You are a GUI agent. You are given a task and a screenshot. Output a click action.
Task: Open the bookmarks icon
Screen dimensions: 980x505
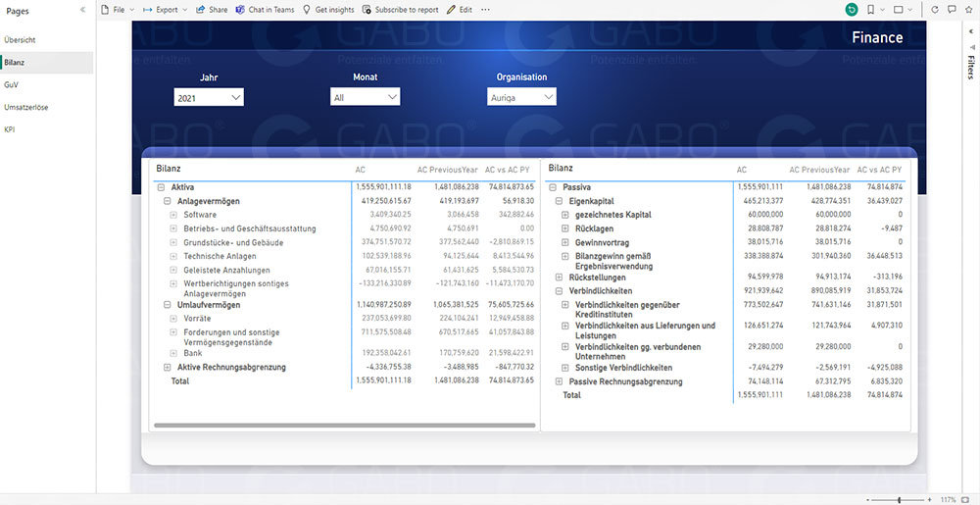click(870, 10)
